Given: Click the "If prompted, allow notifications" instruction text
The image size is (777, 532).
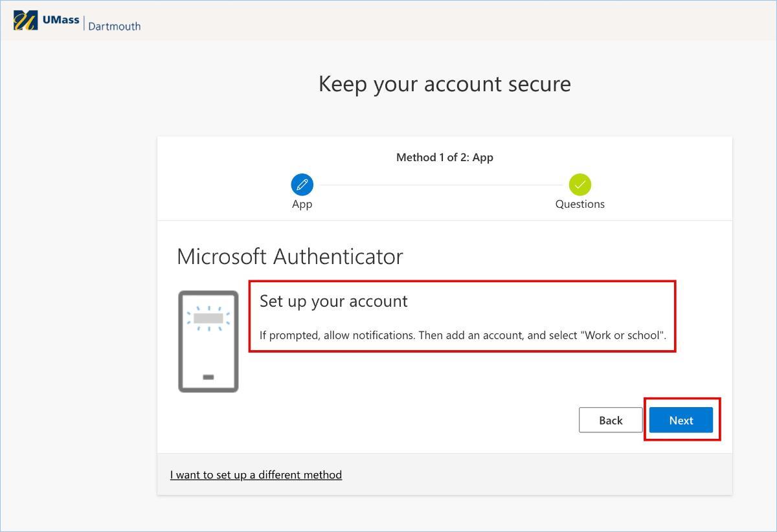Looking at the screenshot, I should point(462,335).
